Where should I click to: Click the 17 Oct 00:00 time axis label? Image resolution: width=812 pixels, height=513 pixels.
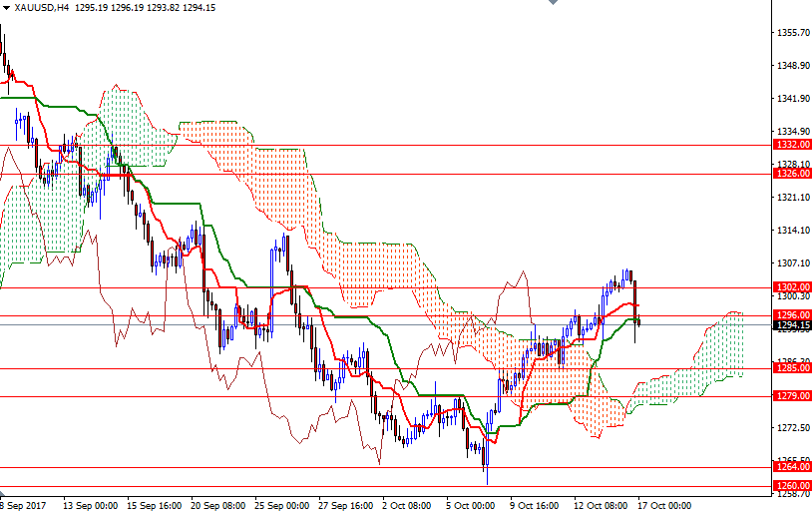[x=664, y=505]
